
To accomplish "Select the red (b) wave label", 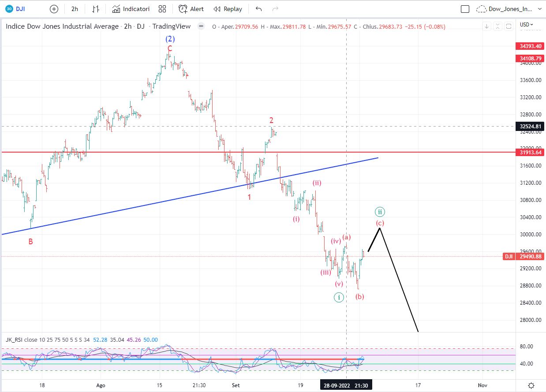I will point(360,296).
